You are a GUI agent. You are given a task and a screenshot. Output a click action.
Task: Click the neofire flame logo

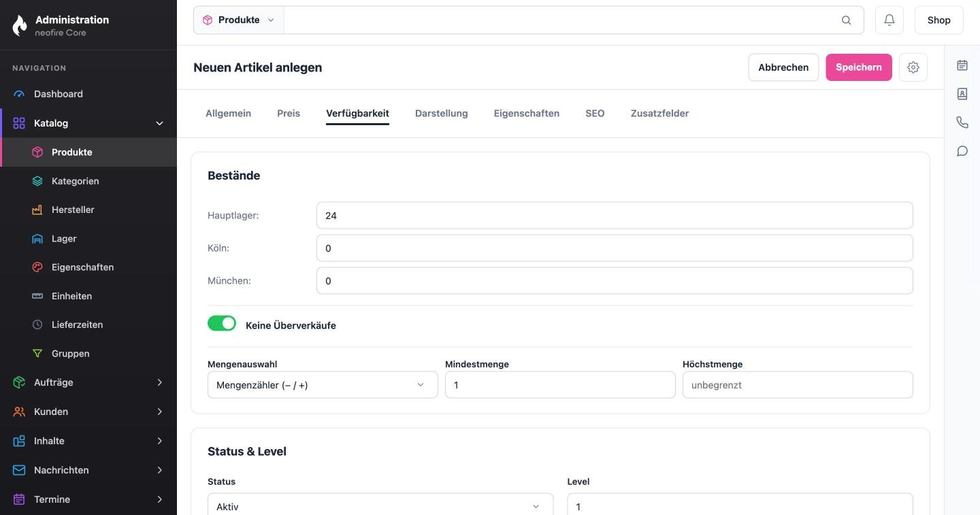[x=20, y=25]
